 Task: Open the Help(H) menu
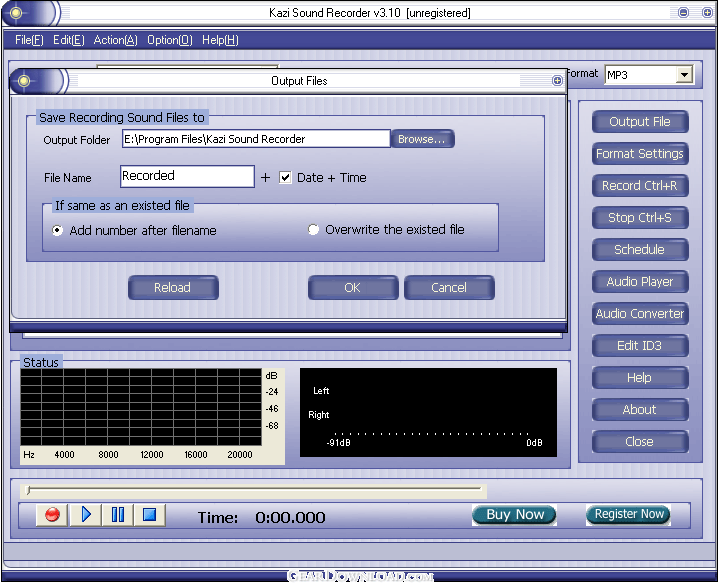click(220, 40)
